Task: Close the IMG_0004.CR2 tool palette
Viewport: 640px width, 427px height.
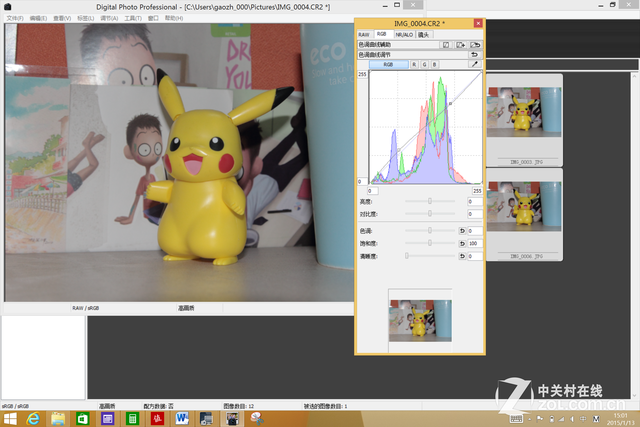Action: (x=478, y=24)
